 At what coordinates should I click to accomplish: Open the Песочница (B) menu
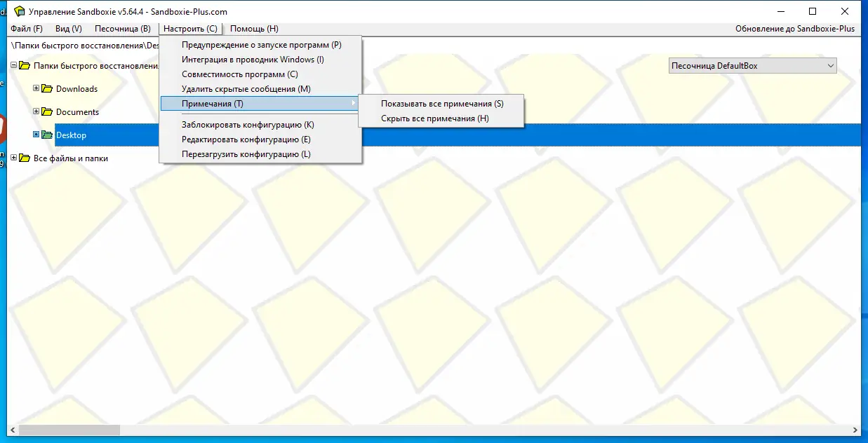[123, 29]
